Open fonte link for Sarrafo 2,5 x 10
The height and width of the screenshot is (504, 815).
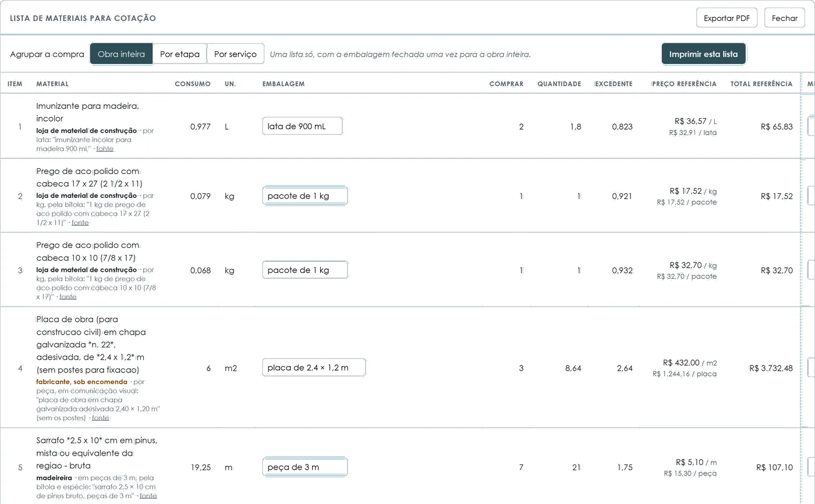(x=148, y=496)
